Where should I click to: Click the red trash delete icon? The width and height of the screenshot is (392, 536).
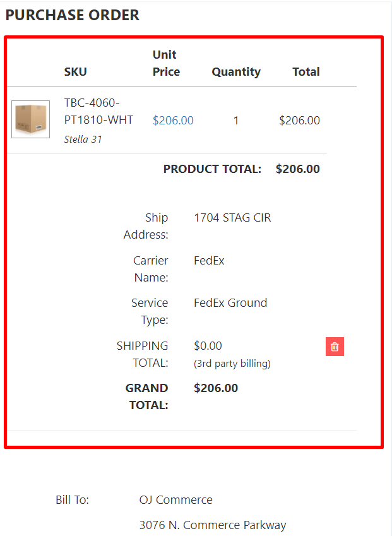pyautogui.click(x=335, y=347)
